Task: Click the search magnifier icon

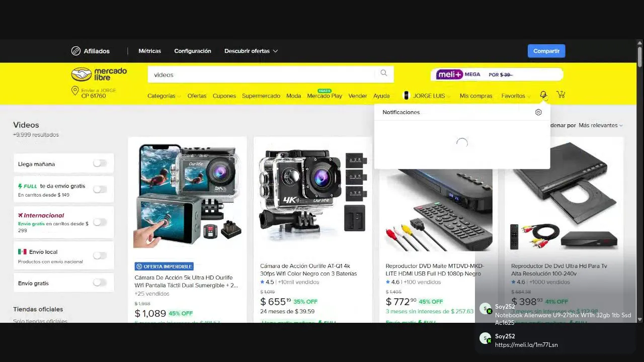Action: click(384, 73)
